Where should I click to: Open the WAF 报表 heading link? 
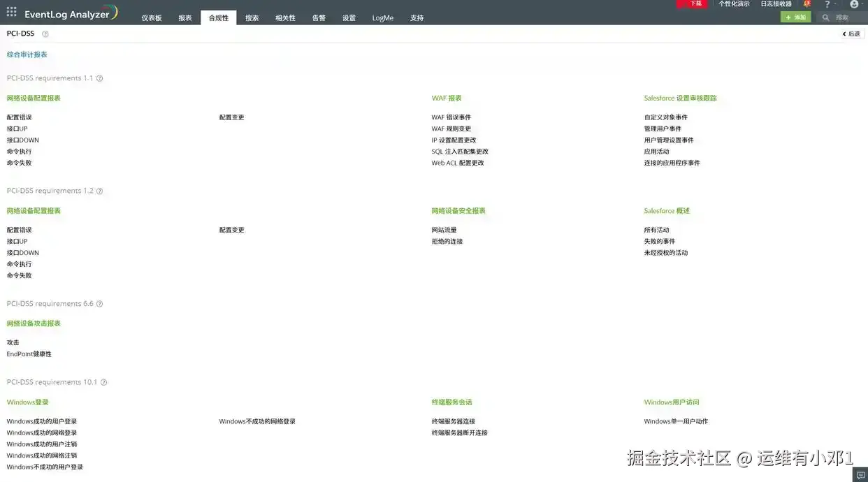click(447, 98)
